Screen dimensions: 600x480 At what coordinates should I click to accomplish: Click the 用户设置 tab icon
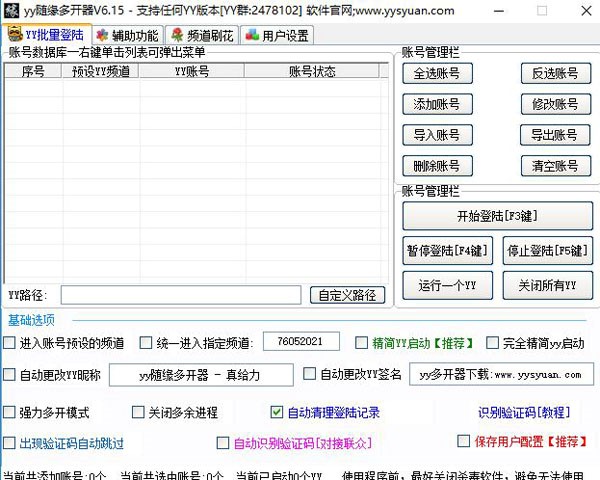252,34
